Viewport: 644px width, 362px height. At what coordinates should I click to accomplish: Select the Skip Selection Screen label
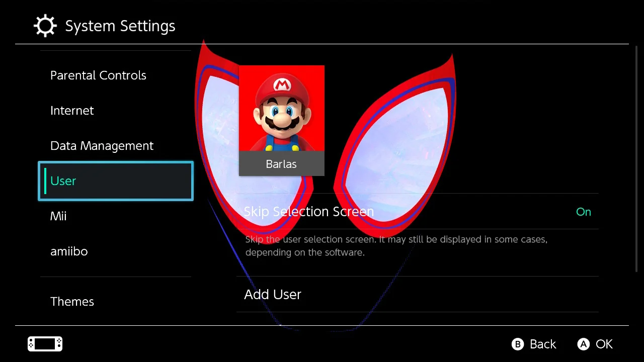coord(309,212)
